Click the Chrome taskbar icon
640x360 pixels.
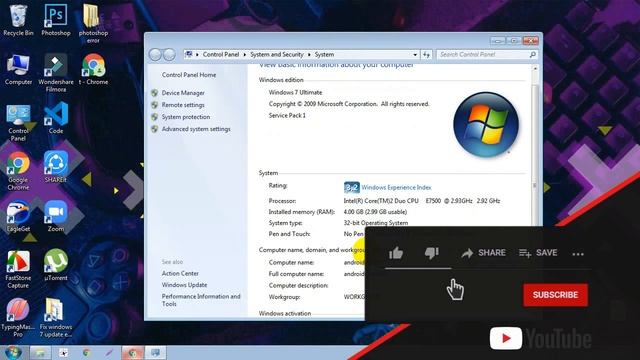[86, 353]
